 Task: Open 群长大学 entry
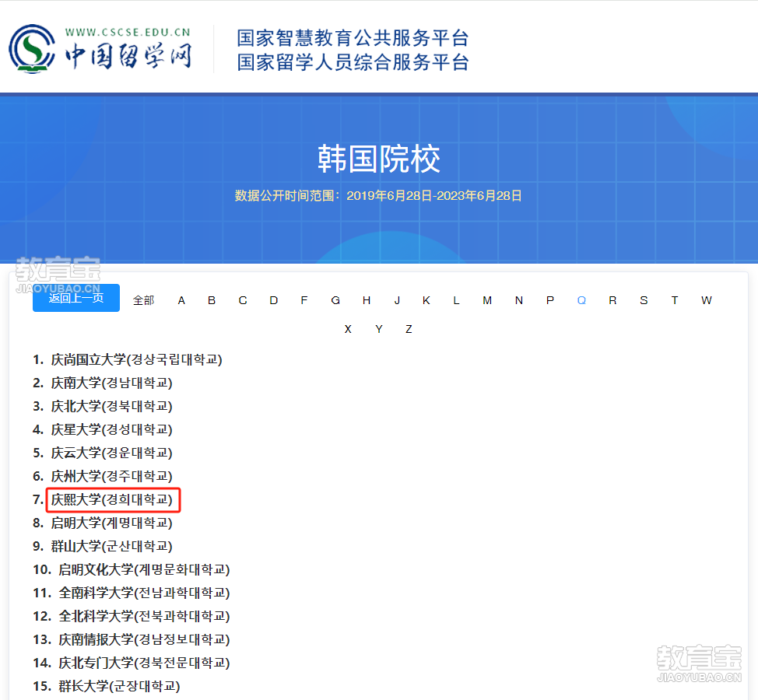[x=119, y=686]
